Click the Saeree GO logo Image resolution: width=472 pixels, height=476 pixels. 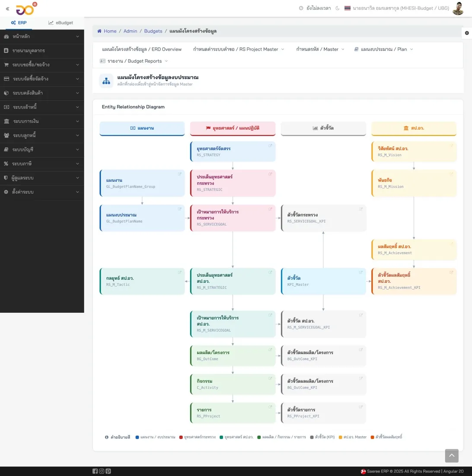click(x=26, y=9)
